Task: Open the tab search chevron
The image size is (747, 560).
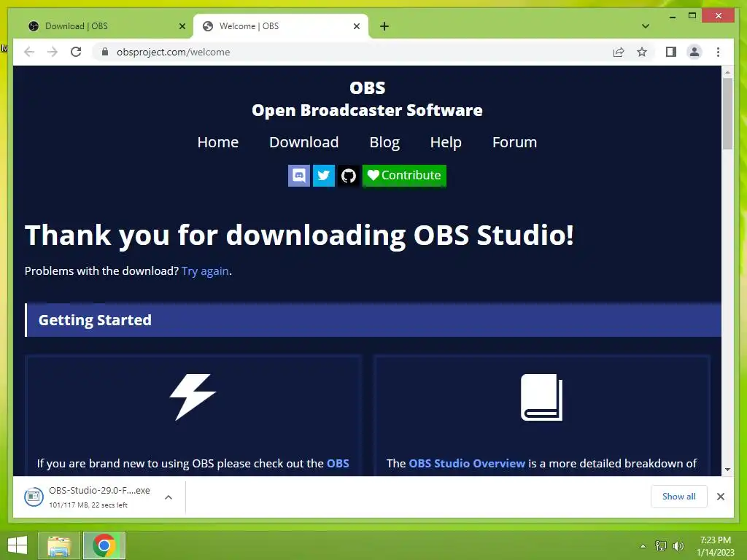Action: 646,26
